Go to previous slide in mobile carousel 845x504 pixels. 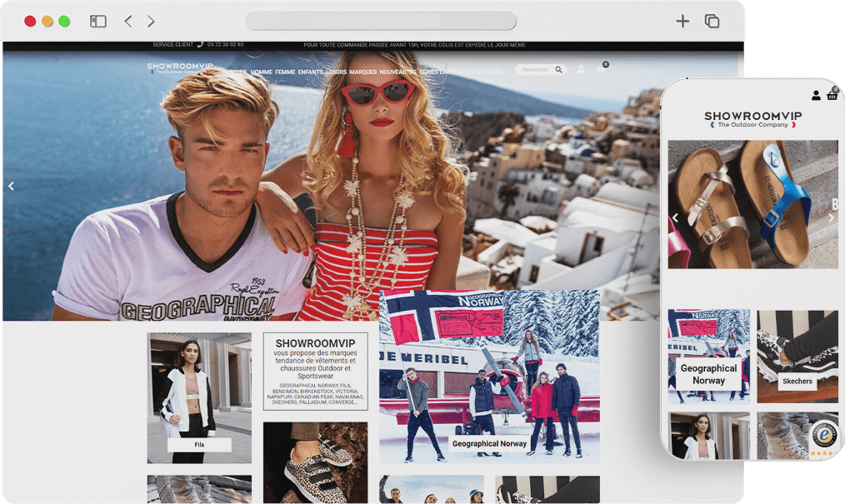(x=676, y=218)
